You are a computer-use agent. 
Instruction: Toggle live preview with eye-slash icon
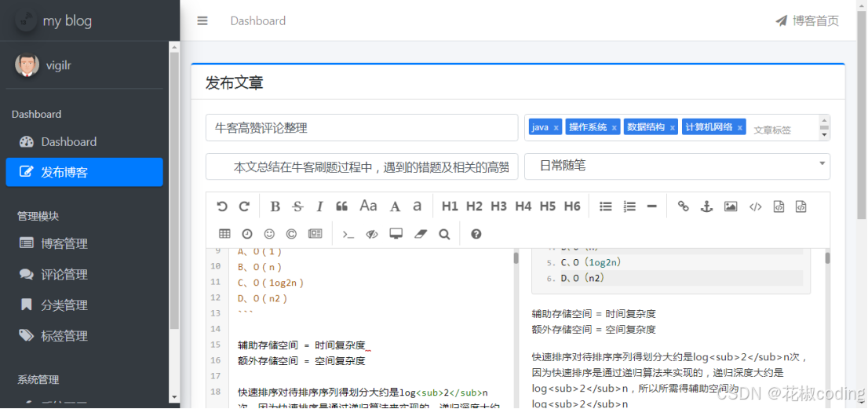coord(372,234)
